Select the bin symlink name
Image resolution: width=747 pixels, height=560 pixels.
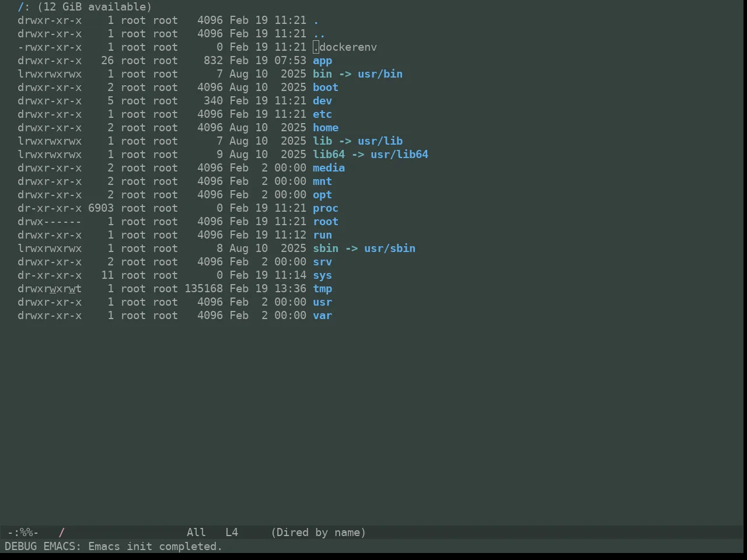(x=322, y=74)
